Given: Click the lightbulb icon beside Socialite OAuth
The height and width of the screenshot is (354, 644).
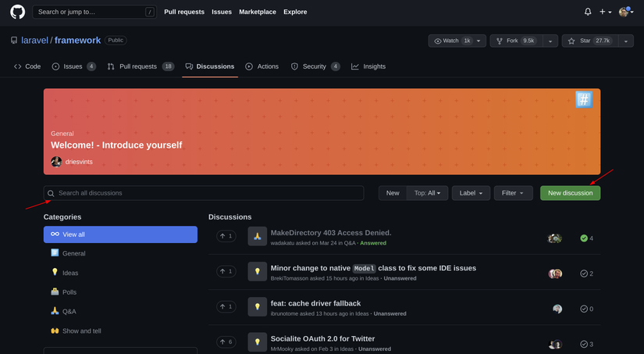Looking at the screenshot, I should pos(258,342).
